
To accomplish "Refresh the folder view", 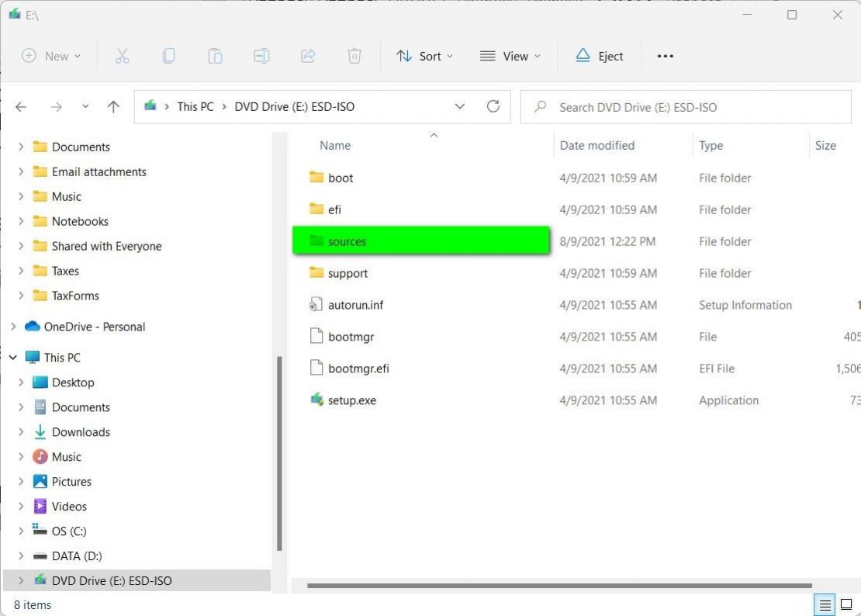I will (x=493, y=106).
